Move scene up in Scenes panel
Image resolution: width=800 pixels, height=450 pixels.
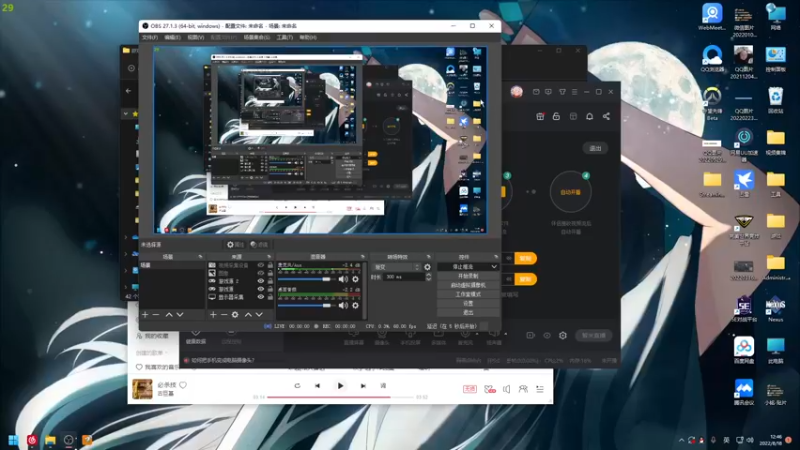[x=169, y=315]
